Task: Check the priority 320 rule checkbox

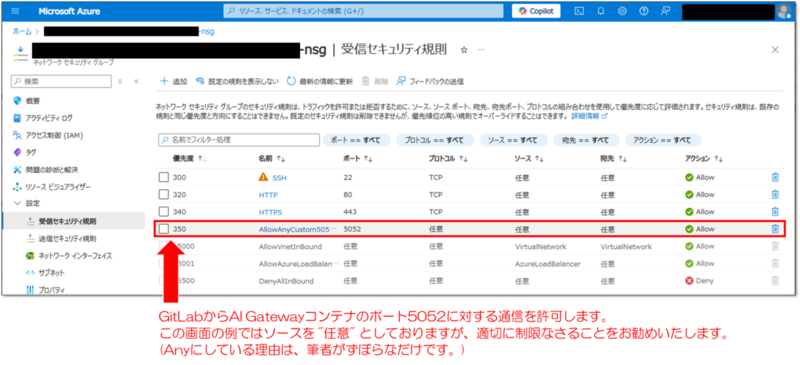Action: (163, 194)
